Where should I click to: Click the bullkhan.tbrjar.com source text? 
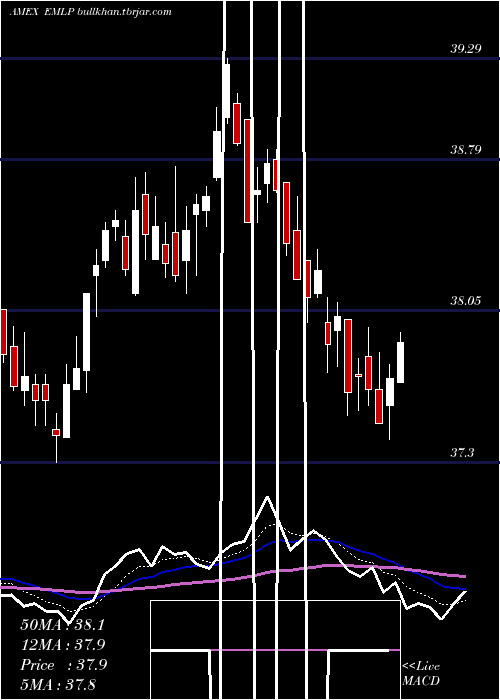[125, 12]
